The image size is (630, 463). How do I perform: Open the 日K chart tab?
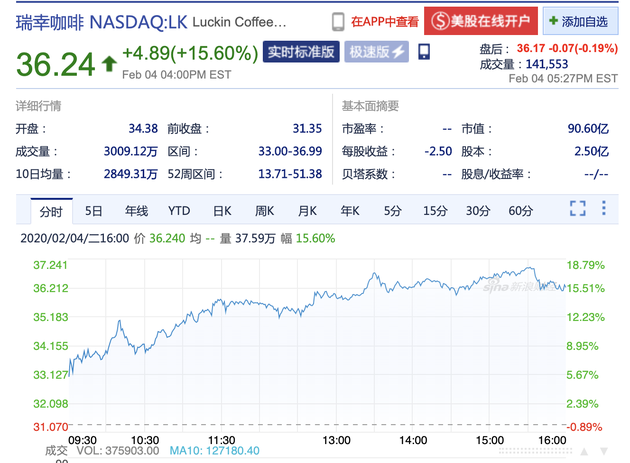coord(222,211)
